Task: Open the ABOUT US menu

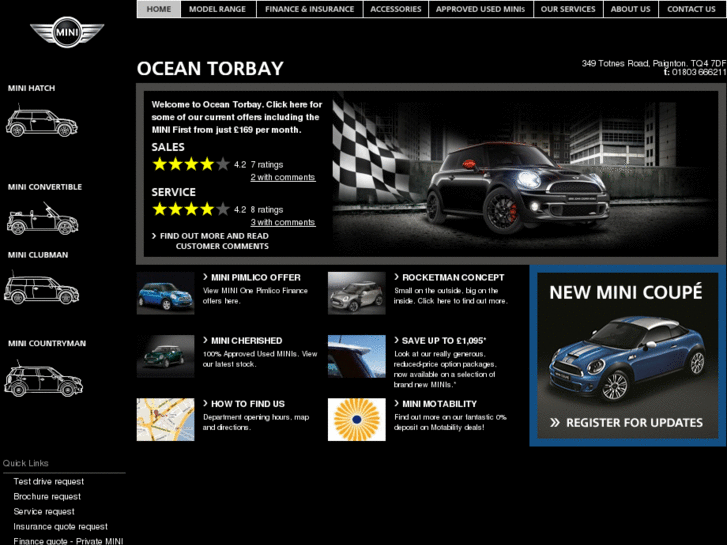Action: click(631, 9)
